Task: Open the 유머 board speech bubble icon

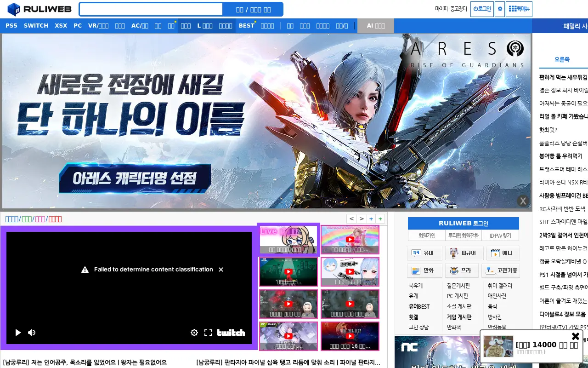Action: 424,253
